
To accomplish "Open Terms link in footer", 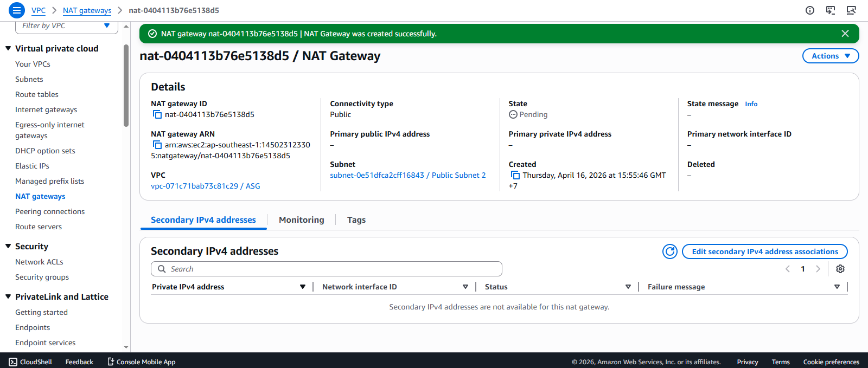I will tap(781, 362).
